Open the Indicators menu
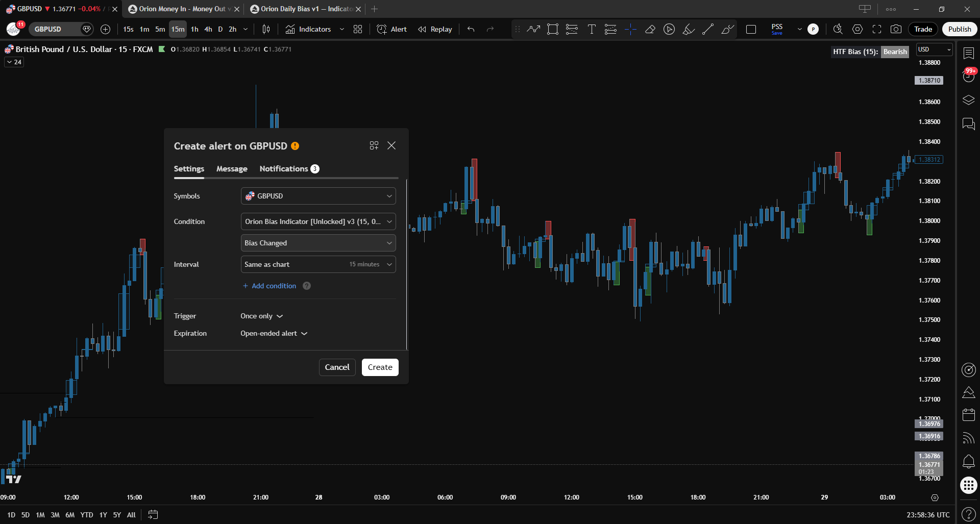The height and width of the screenshot is (524, 980). (x=308, y=29)
